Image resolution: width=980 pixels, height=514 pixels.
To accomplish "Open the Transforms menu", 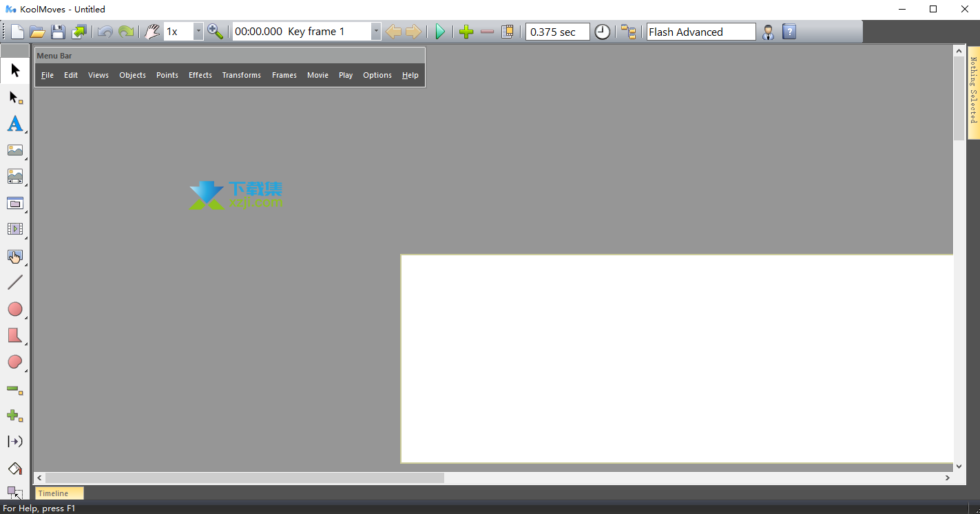I will (241, 75).
